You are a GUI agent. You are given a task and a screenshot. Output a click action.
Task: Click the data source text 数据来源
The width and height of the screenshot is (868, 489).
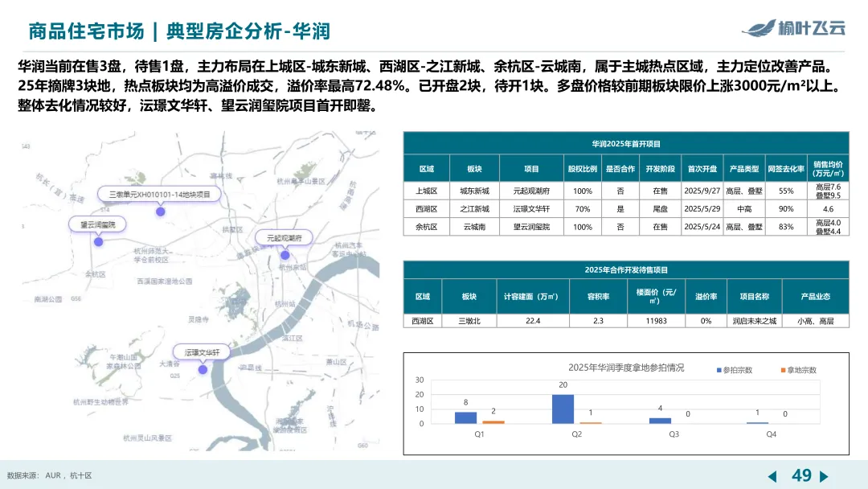pos(49,475)
